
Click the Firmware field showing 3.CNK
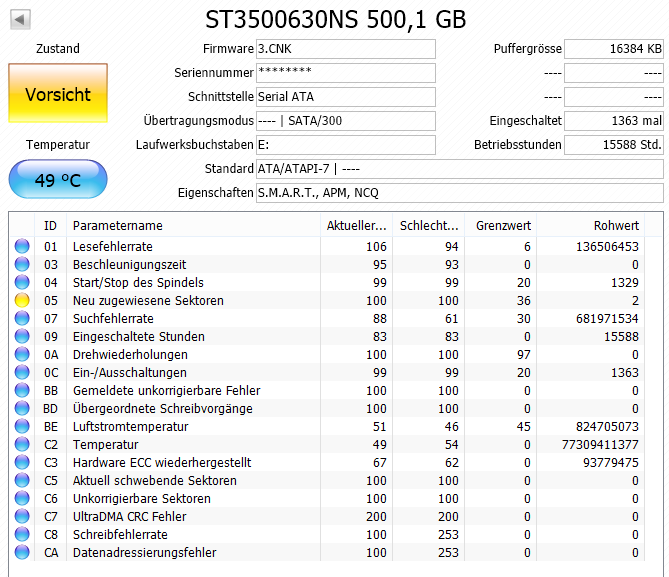(x=346, y=49)
